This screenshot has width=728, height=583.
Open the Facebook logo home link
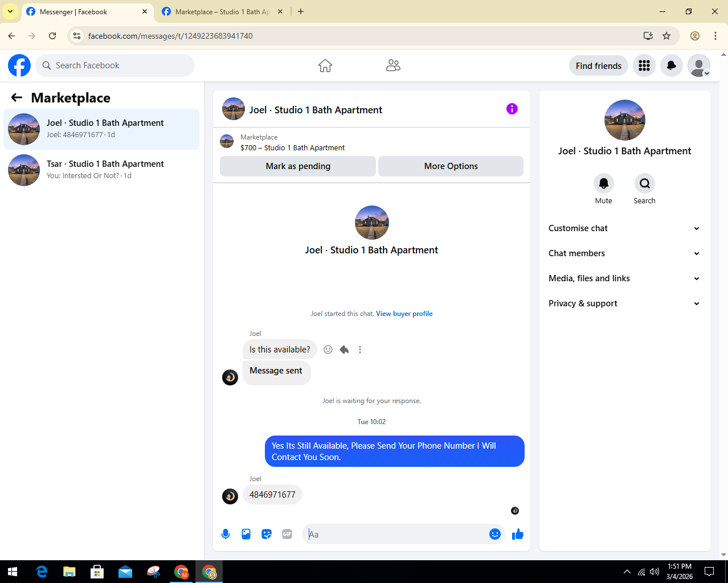pos(19,65)
